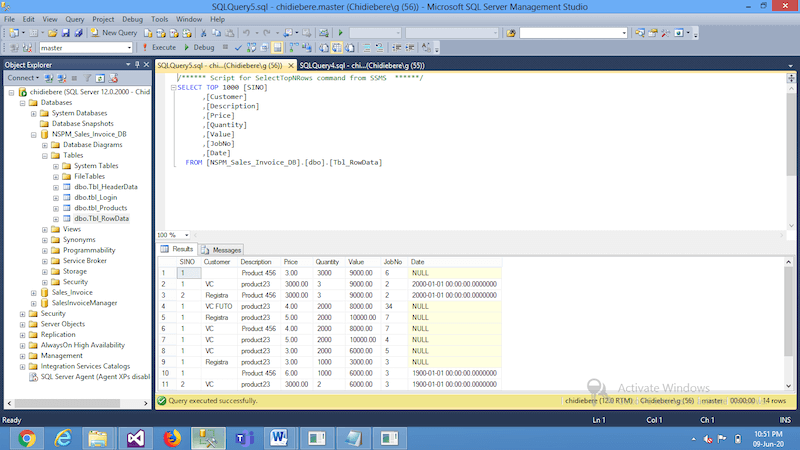Open Microsoft Word from the taskbar
800x450 pixels.
click(x=280, y=439)
